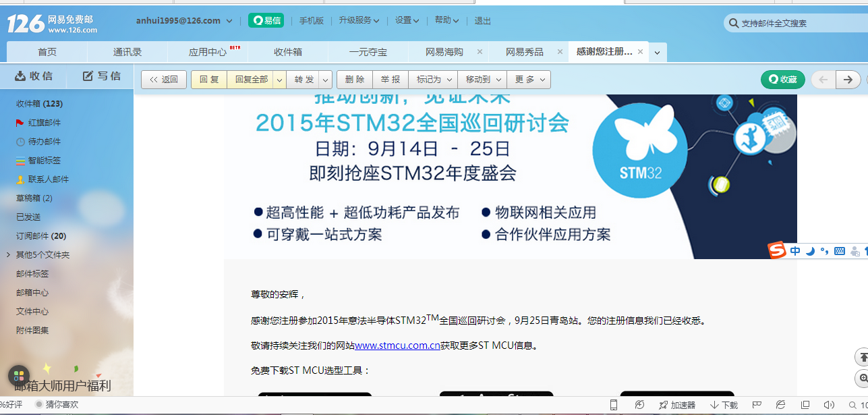Viewport: 868px width, 415px height.
Task: Go to the previous mail arrow
Action: [823, 80]
